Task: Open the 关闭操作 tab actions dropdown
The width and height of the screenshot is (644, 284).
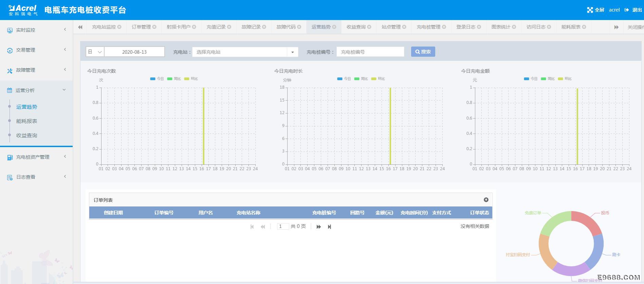Action: [634, 27]
